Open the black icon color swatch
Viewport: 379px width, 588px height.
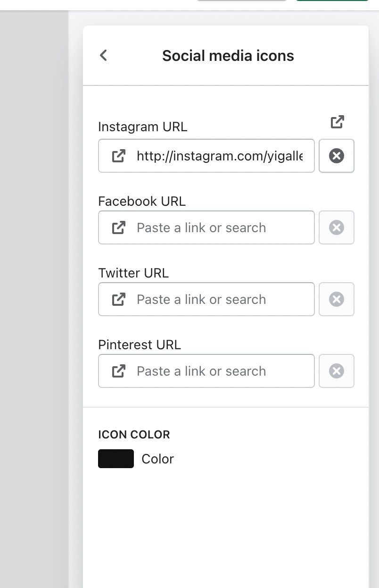116,459
